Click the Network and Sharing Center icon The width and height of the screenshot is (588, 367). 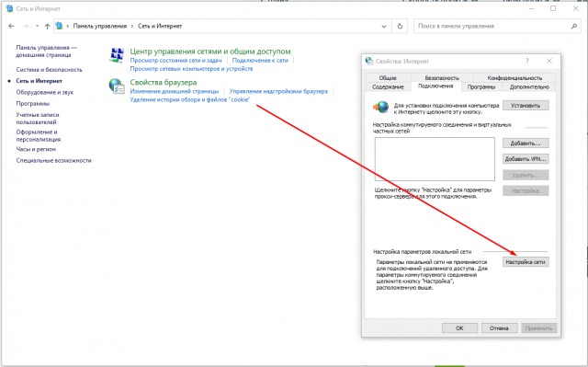pyautogui.click(x=117, y=55)
